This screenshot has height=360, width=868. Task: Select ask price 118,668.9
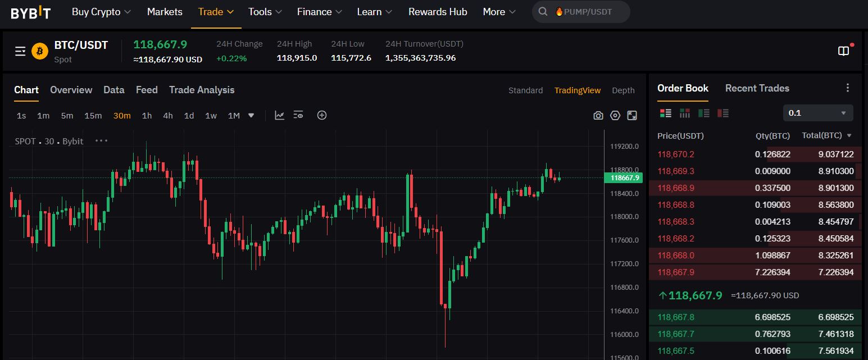(676, 188)
